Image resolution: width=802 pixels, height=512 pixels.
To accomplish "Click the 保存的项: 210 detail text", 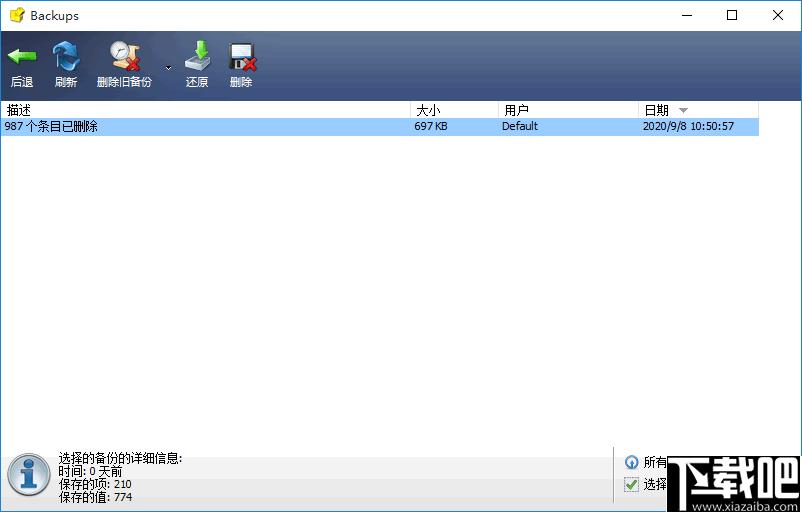I will pyautogui.click(x=95, y=484).
